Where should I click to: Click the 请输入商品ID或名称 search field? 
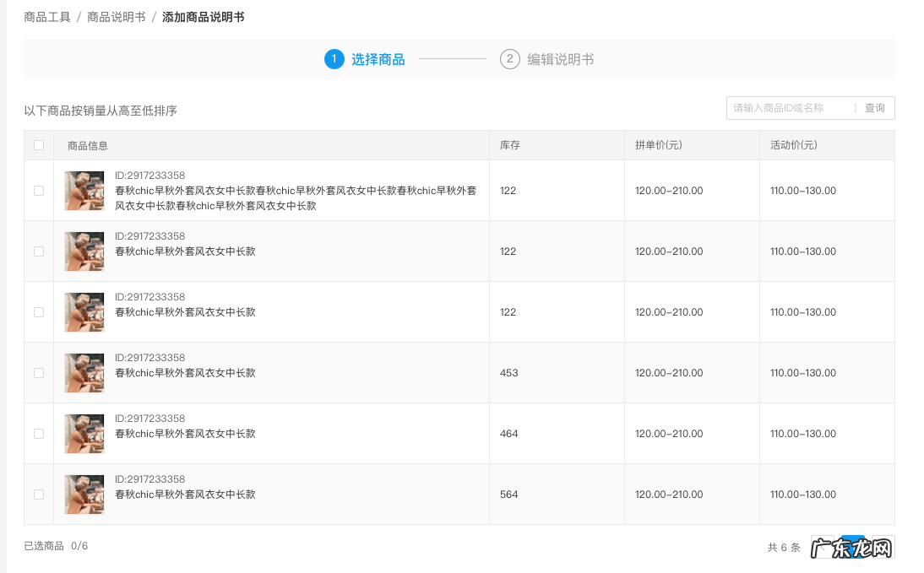(785, 108)
